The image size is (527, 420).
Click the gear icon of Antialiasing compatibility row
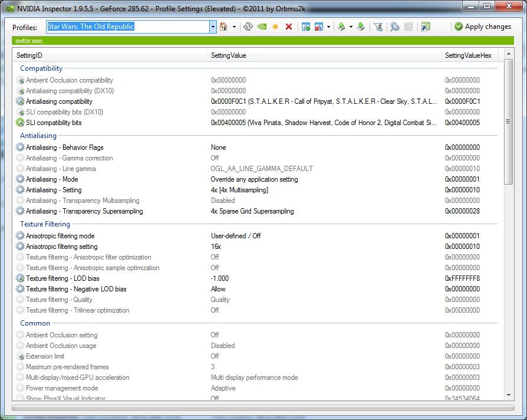coord(20,101)
